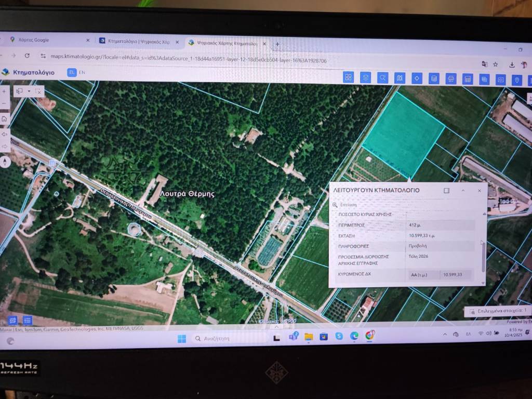Zoom in with the plus button
532x399 pixels.
pos(4,90)
